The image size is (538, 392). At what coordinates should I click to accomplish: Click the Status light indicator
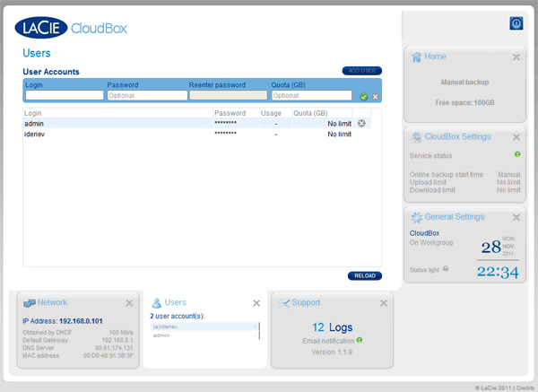click(x=446, y=268)
